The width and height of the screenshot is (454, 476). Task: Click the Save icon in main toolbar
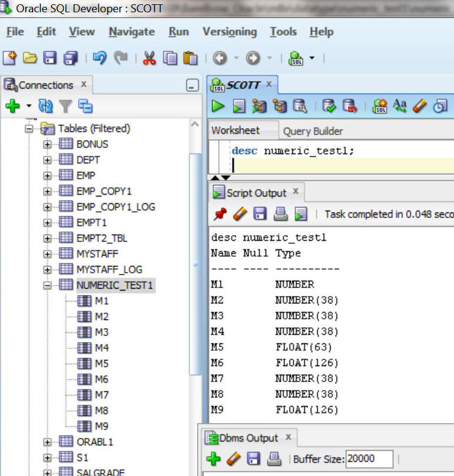coord(50,58)
